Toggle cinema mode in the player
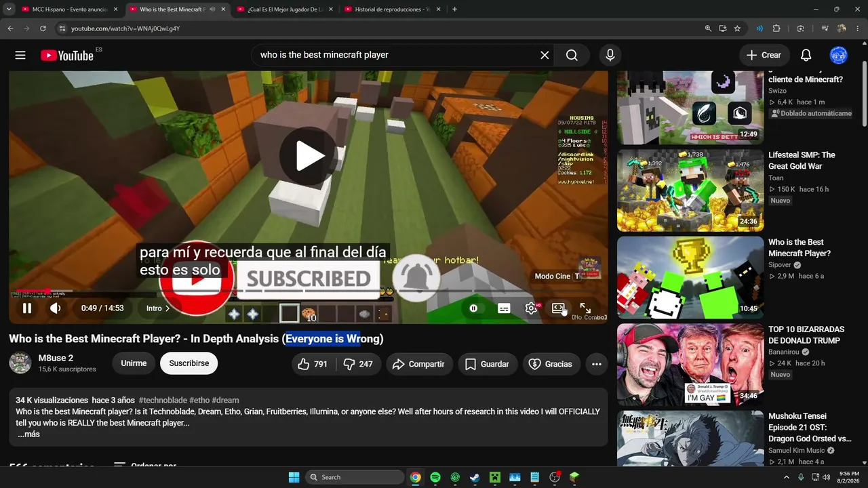Image resolution: width=868 pixels, height=488 pixels. [558, 308]
